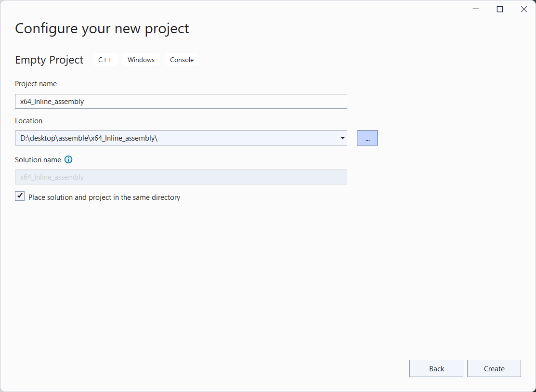The image size is (536, 392).
Task: Focus the Project name text field
Action: (181, 102)
